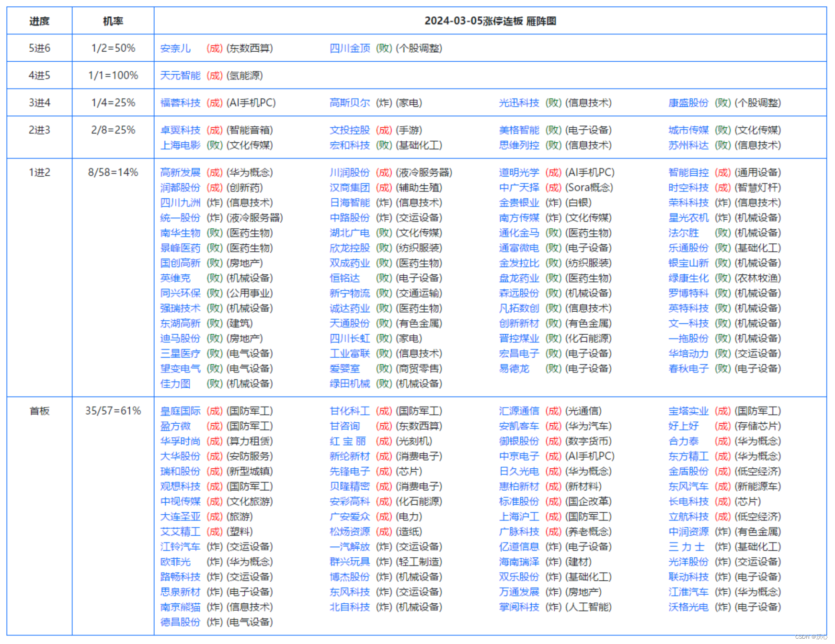Click the 统一股份 link
Viewport: 835px width, 644px height.
[x=180, y=218]
